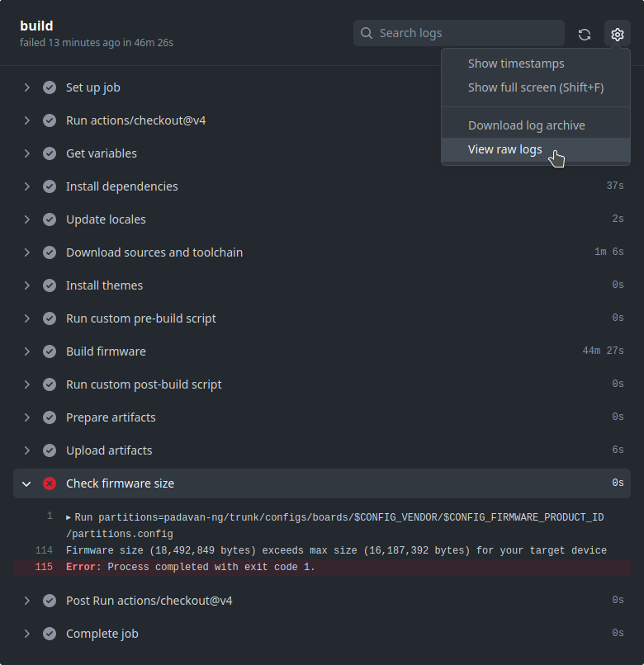This screenshot has height=665, width=644.
Task: Click the failed status icon on Check firmware size
Action: tap(50, 483)
